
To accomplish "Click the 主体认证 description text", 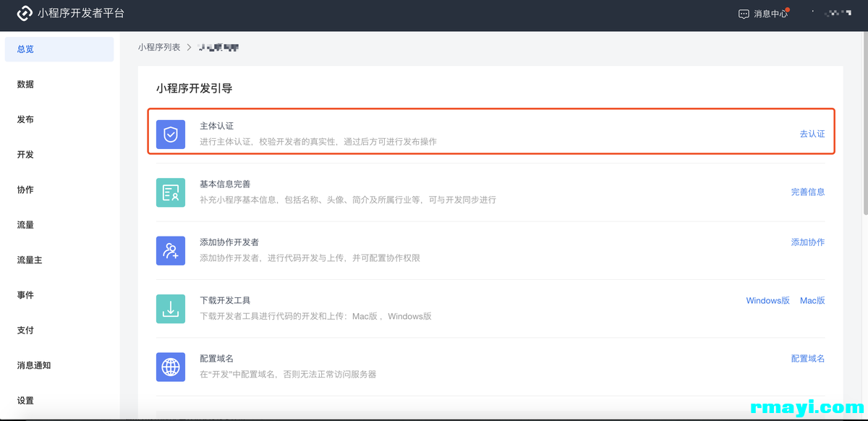I will 318,142.
